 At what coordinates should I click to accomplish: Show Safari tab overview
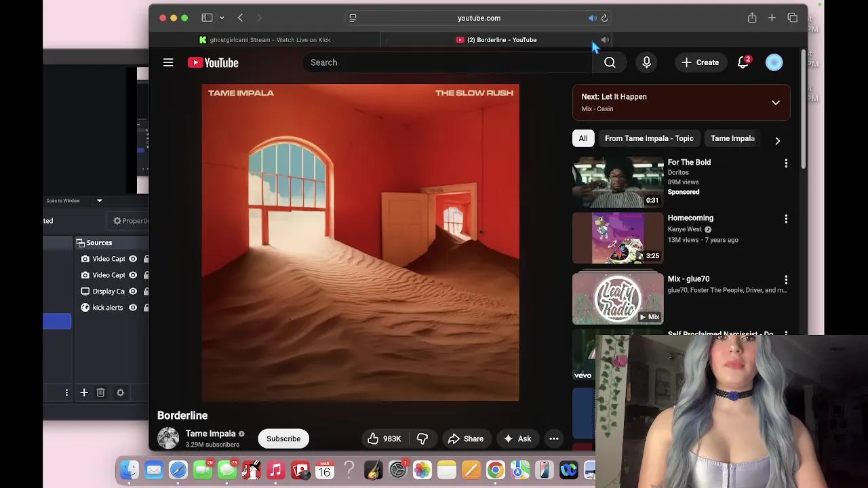coord(792,18)
